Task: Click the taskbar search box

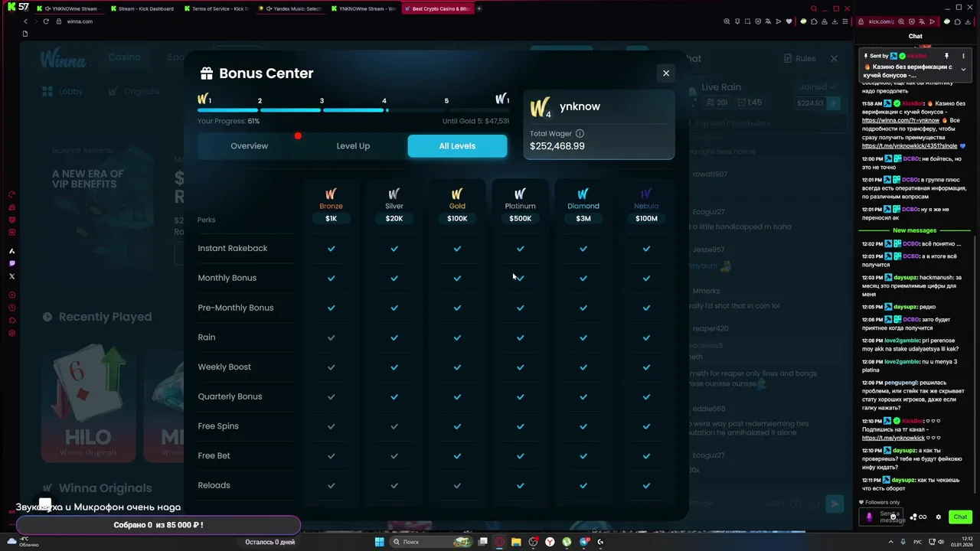Action: point(432,542)
